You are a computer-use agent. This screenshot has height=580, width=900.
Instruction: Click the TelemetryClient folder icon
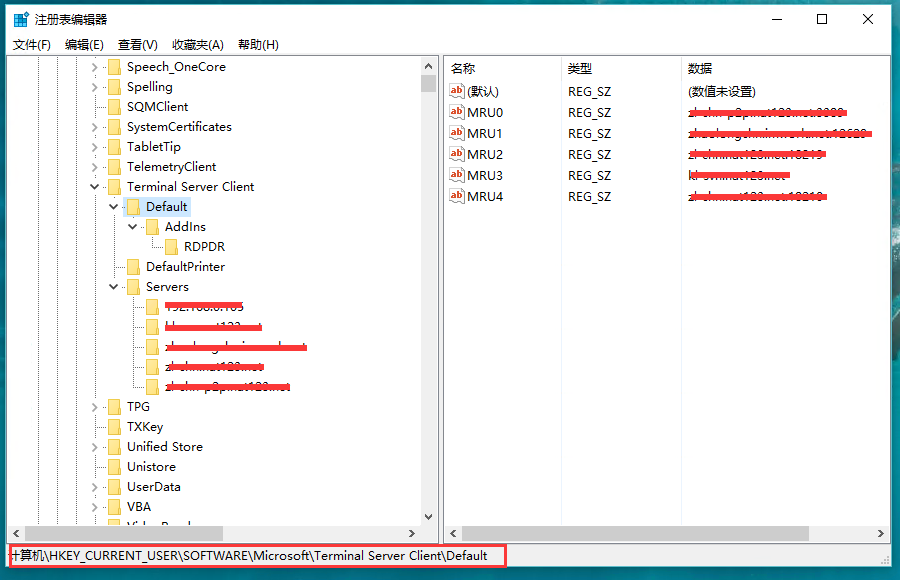coord(114,167)
